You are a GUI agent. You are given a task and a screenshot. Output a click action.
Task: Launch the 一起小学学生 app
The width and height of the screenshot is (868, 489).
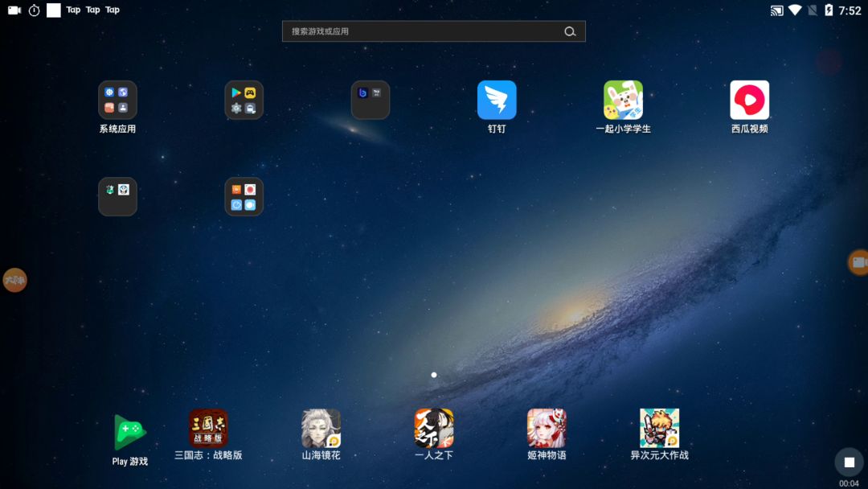point(623,101)
